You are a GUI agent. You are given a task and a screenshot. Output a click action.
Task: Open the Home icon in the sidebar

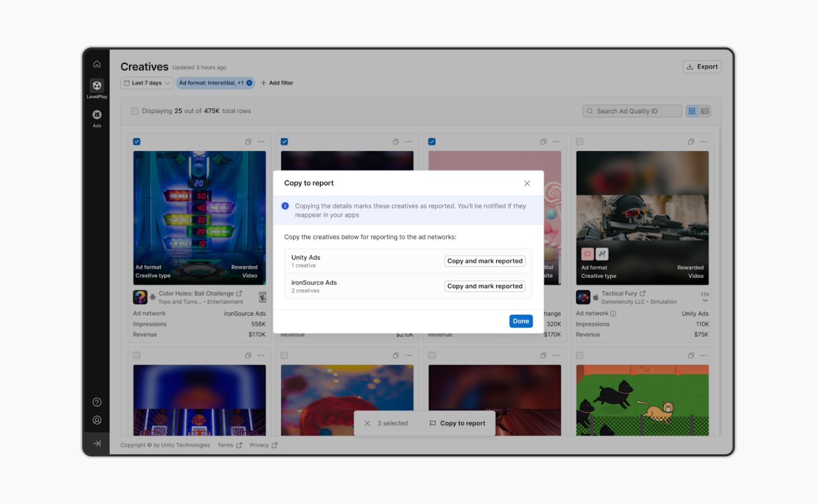pos(97,63)
